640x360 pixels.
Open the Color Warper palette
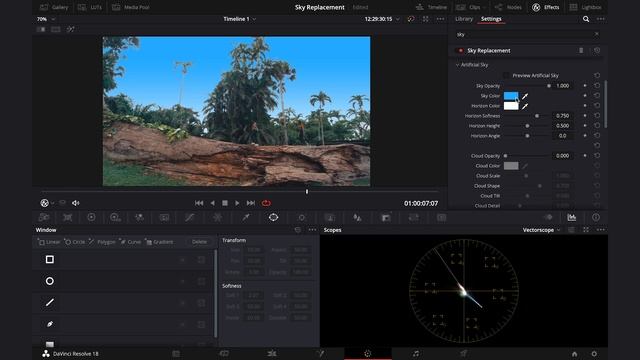218,218
